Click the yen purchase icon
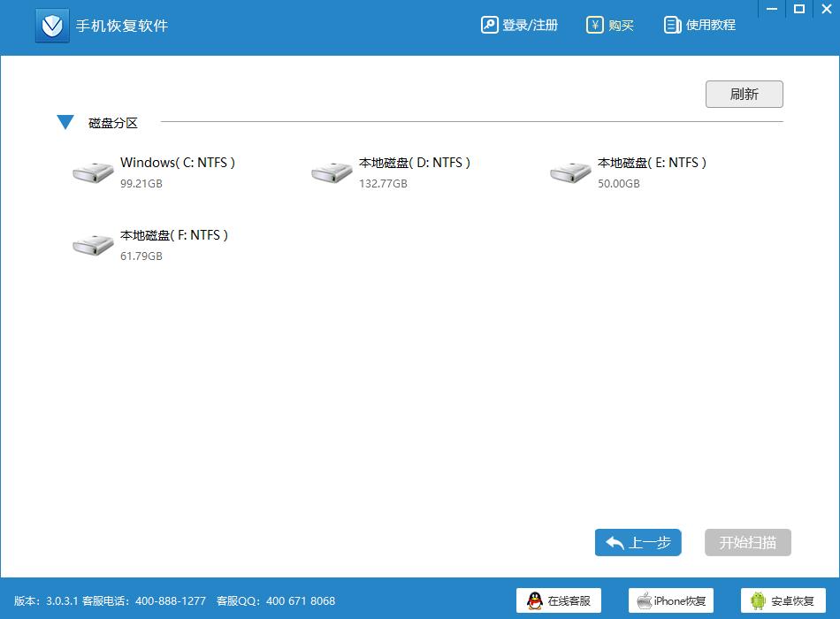Viewport: 840px width, 619px height. pyautogui.click(x=595, y=25)
